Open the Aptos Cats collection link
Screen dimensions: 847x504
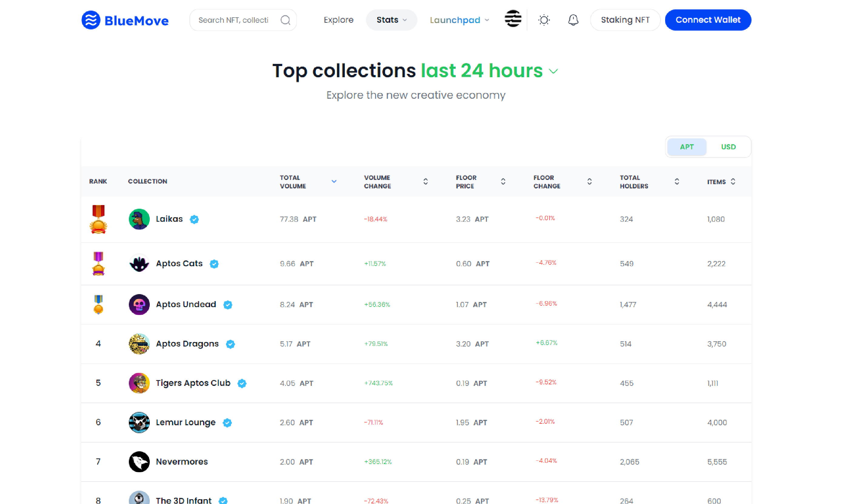tap(179, 264)
